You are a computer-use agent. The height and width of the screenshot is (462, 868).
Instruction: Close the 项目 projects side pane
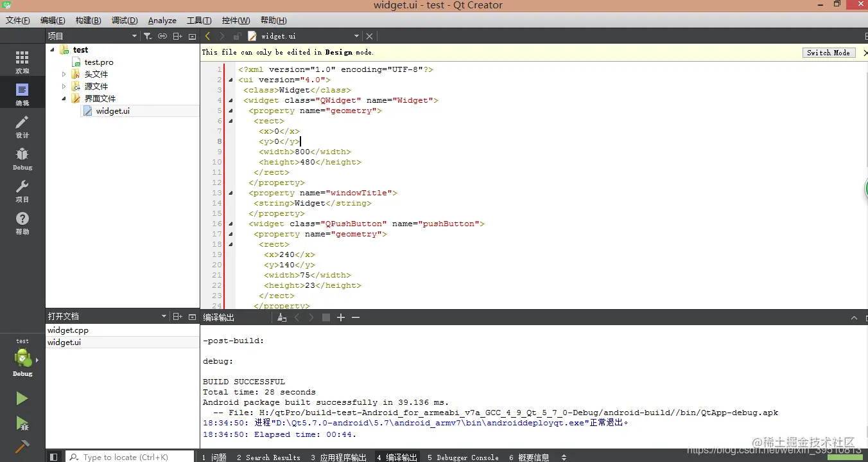pos(192,36)
